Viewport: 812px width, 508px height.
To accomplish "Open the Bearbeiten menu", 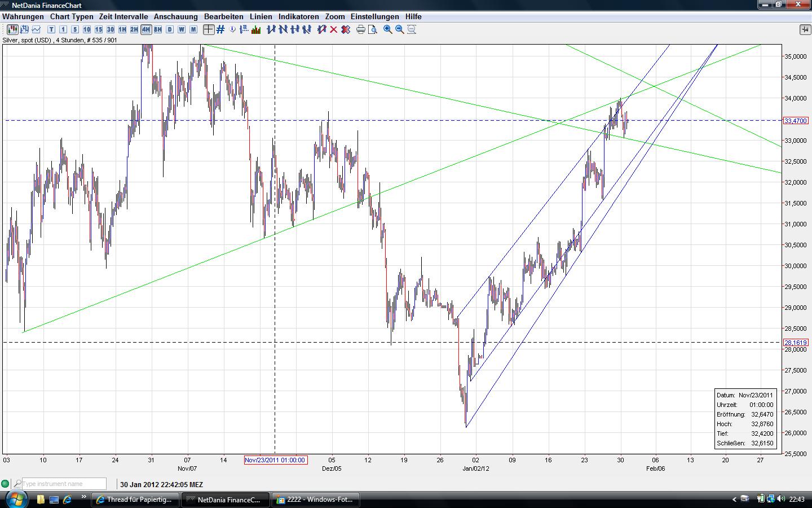I will [224, 16].
